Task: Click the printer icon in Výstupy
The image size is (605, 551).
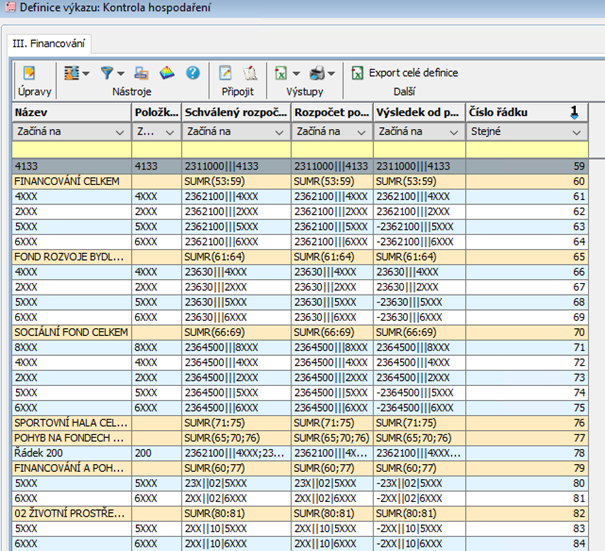Action: [x=317, y=73]
